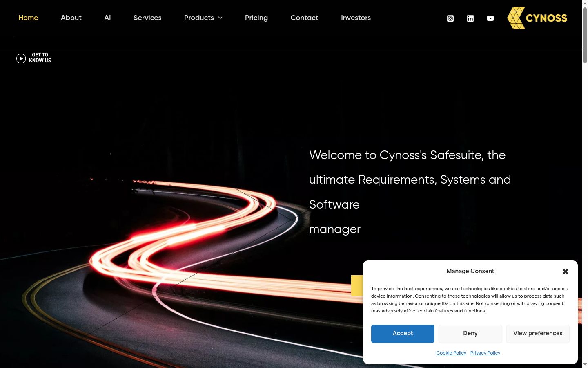Viewport: 588px width, 368px height.
Task: Navigate to the AI page
Action: coord(107,18)
